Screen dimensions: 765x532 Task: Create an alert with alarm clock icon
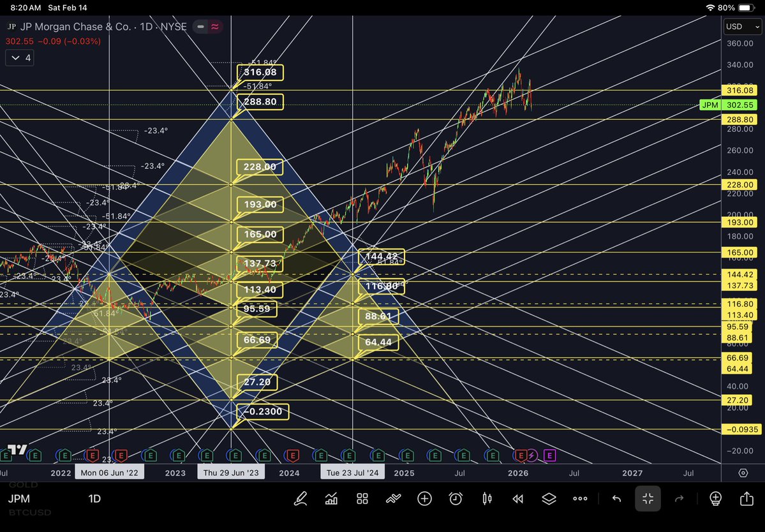pos(456,498)
